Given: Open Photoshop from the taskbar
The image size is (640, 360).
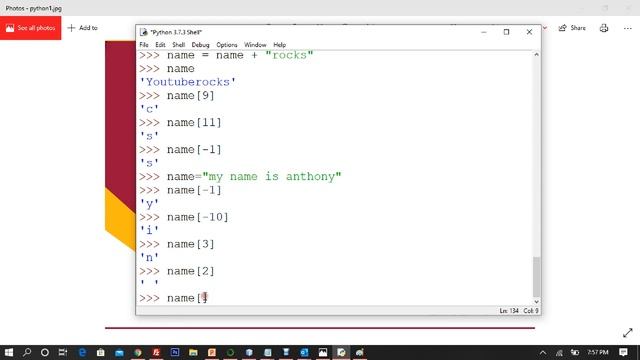Looking at the screenshot, I should tap(175, 352).
